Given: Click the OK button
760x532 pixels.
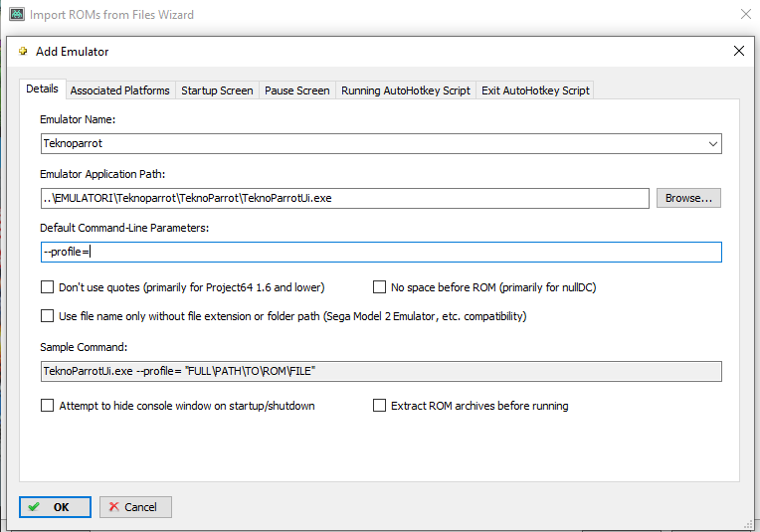Looking at the screenshot, I should click(x=55, y=507).
